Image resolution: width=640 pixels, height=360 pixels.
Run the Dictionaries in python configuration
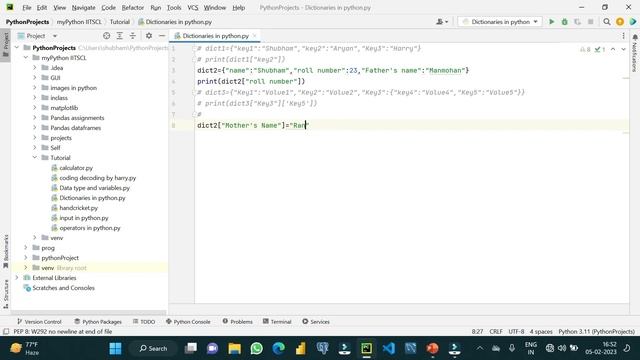(551, 22)
